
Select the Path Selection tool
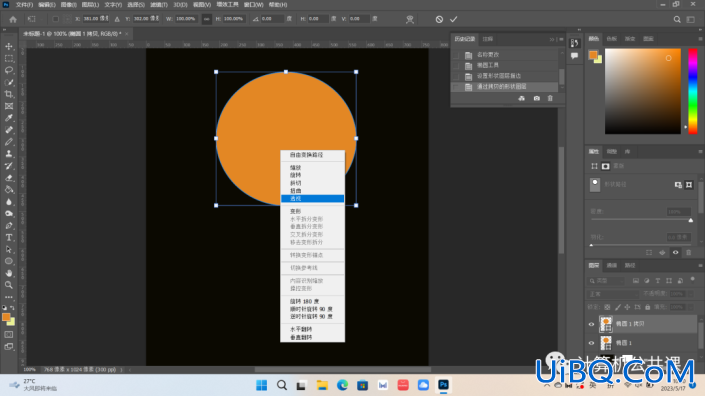9,249
